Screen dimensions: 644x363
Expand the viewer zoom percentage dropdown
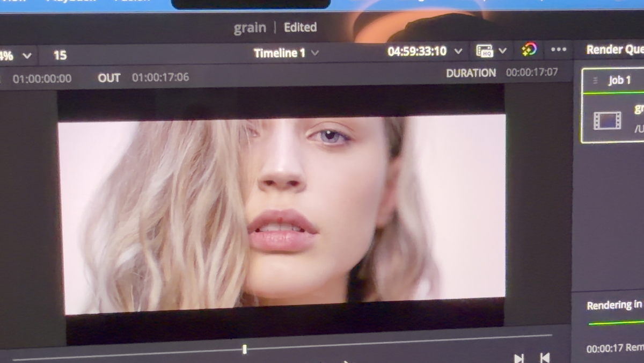coord(26,55)
